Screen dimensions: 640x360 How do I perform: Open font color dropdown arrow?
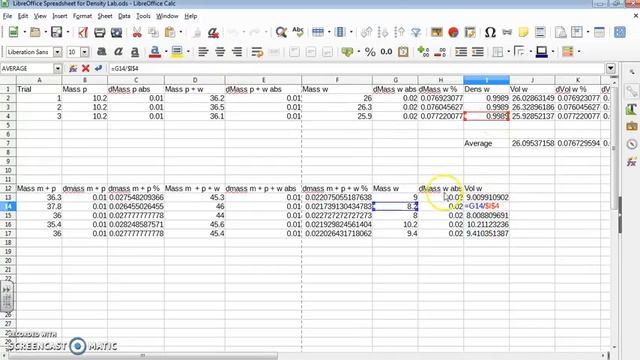[166, 52]
